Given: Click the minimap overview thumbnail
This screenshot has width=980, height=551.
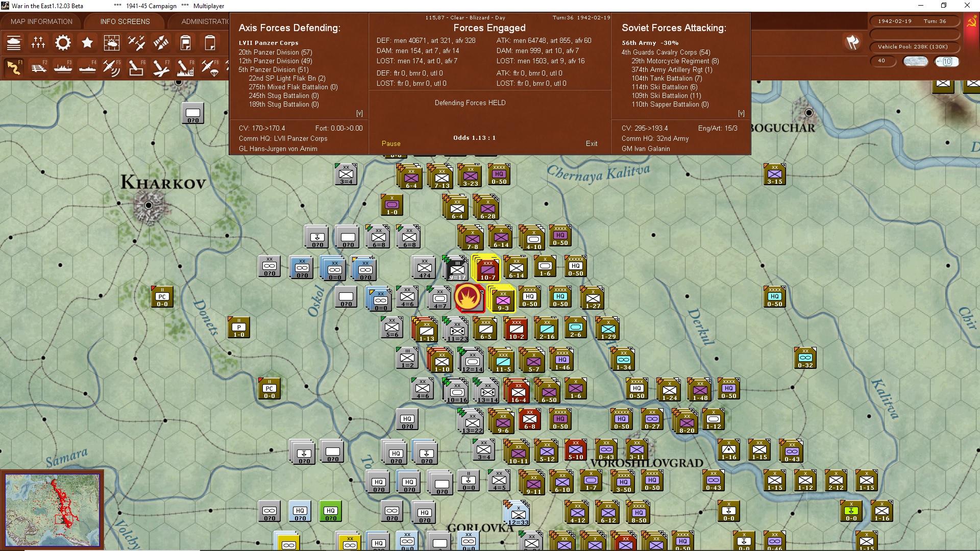Looking at the screenshot, I should click(53, 509).
